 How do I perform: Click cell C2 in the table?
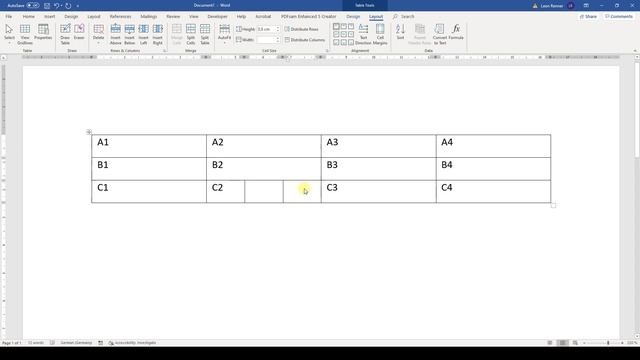point(225,191)
